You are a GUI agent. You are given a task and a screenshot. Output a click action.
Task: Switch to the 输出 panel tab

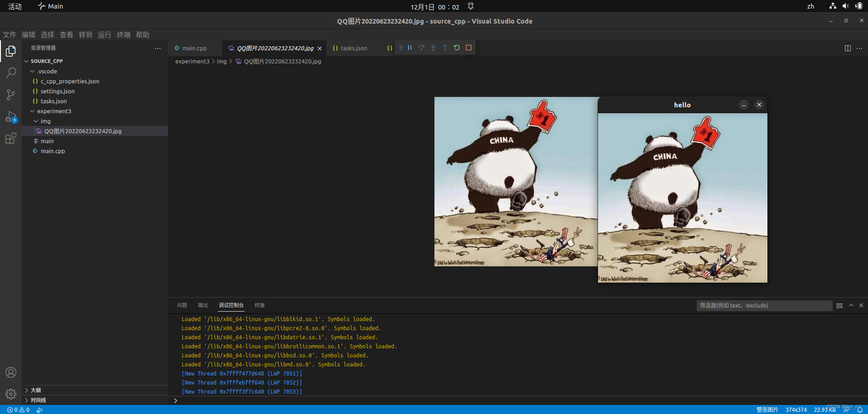(203, 305)
